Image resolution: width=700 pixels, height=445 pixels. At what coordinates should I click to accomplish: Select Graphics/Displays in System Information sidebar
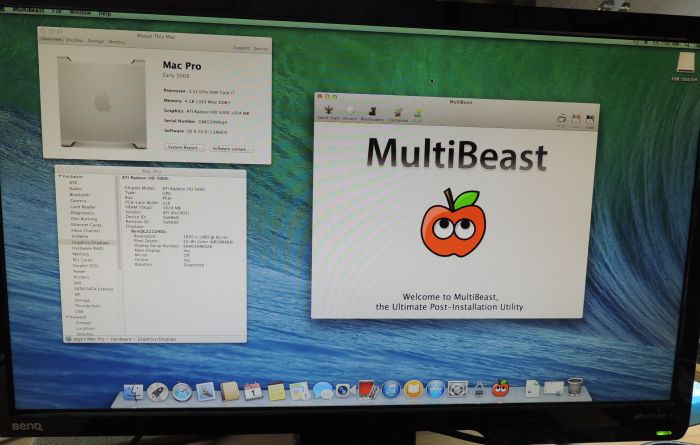[x=90, y=242]
